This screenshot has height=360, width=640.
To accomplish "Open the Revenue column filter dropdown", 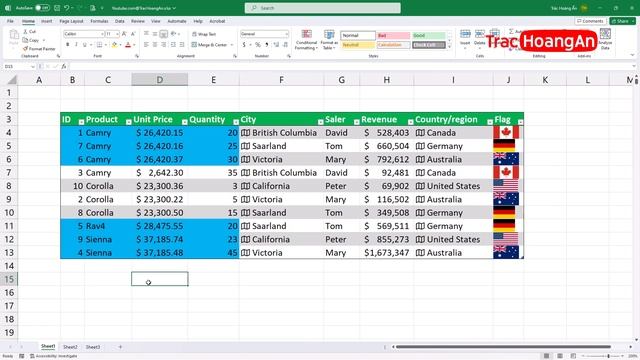I will coord(410,122).
